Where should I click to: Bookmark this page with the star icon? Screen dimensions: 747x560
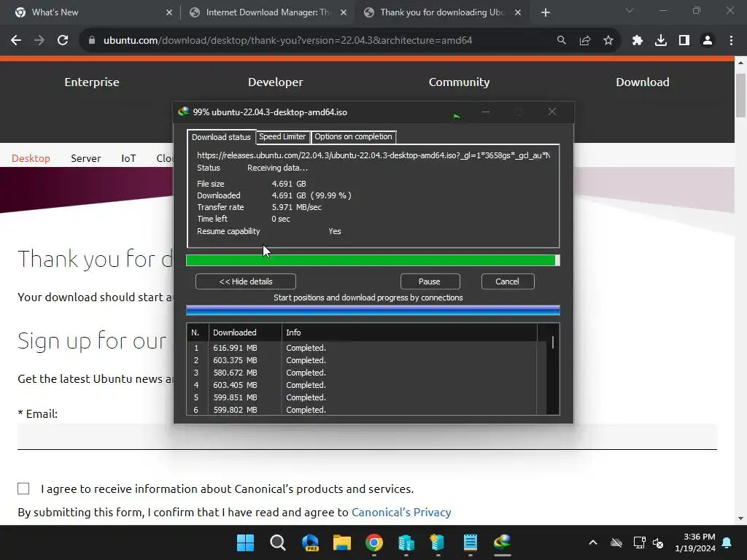608,41
